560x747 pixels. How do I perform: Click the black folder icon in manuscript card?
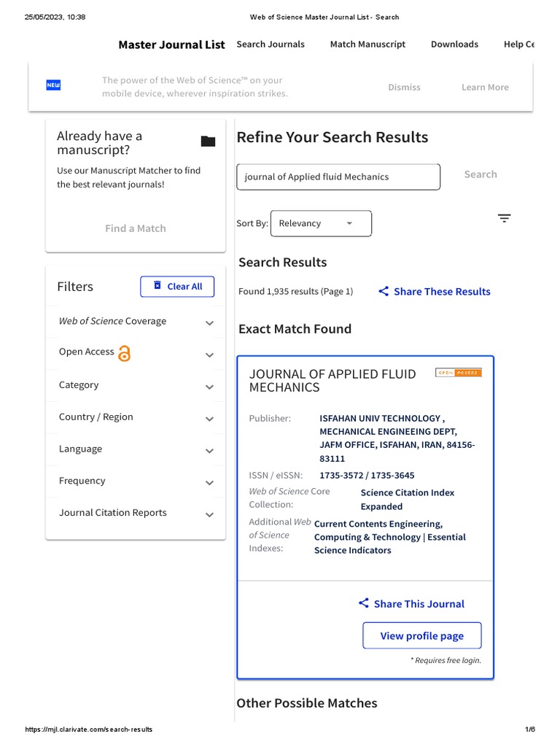click(x=208, y=142)
